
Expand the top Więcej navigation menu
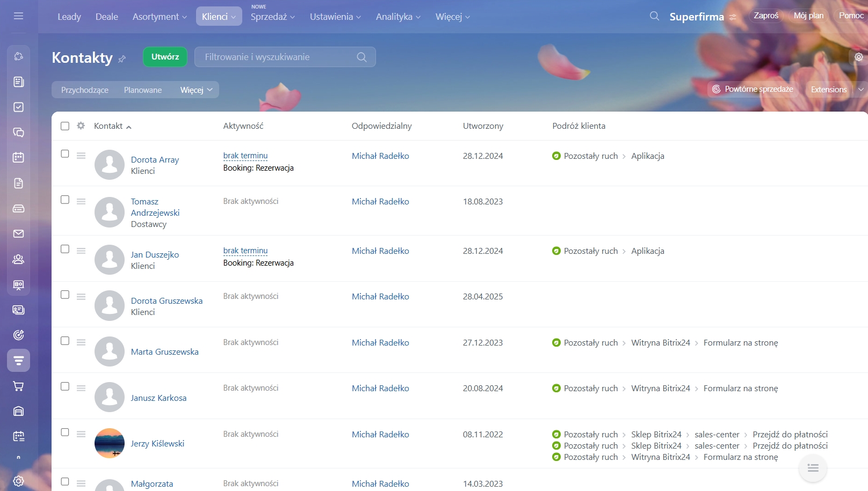(x=453, y=17)
